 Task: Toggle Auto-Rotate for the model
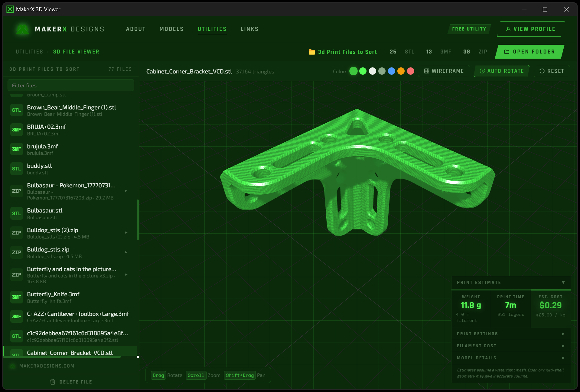[502, 71]
